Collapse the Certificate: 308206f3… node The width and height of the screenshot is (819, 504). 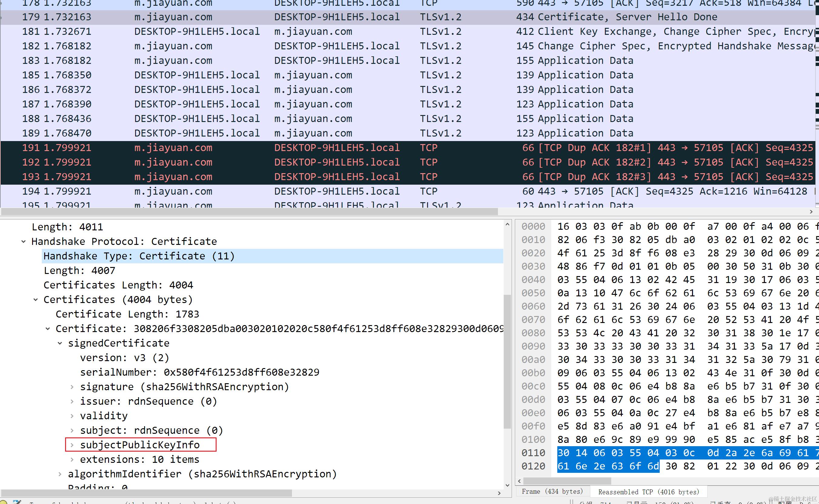48,329
